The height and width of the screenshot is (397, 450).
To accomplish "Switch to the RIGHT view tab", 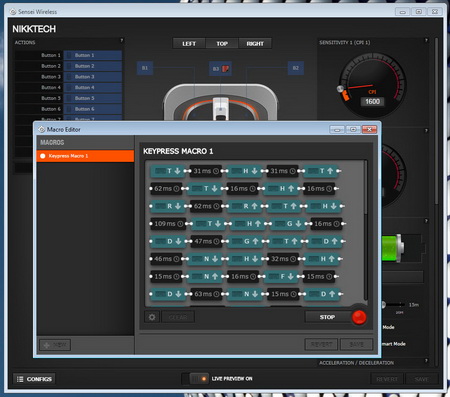I will [x=255, y=44].
